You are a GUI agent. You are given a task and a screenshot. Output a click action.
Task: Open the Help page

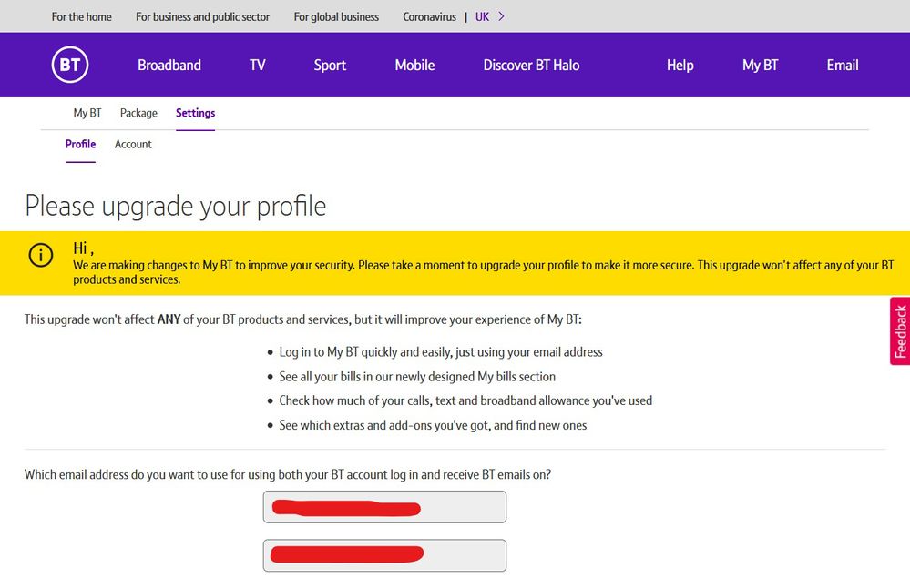click(680, 65)
